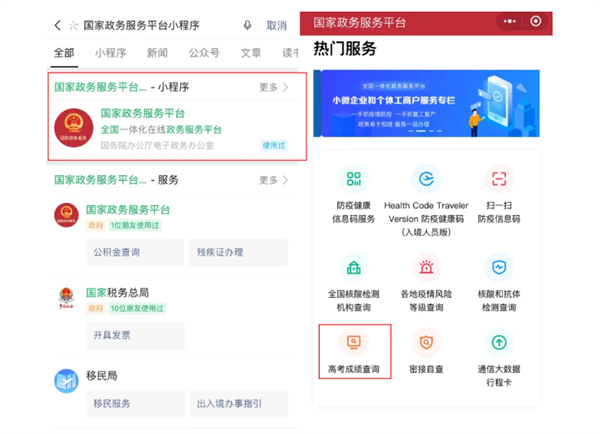Switch to the 小程序 tab

click(111, 53)
